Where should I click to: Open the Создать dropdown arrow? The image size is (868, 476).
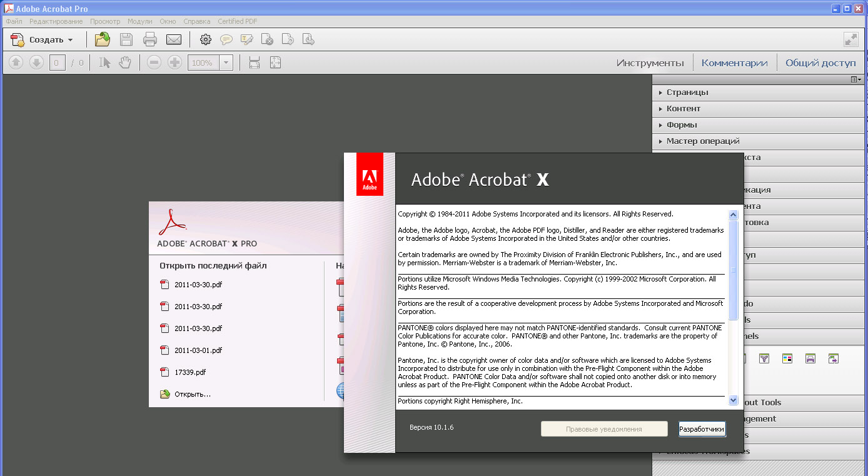pyautogui.click(x=70, y=40)
